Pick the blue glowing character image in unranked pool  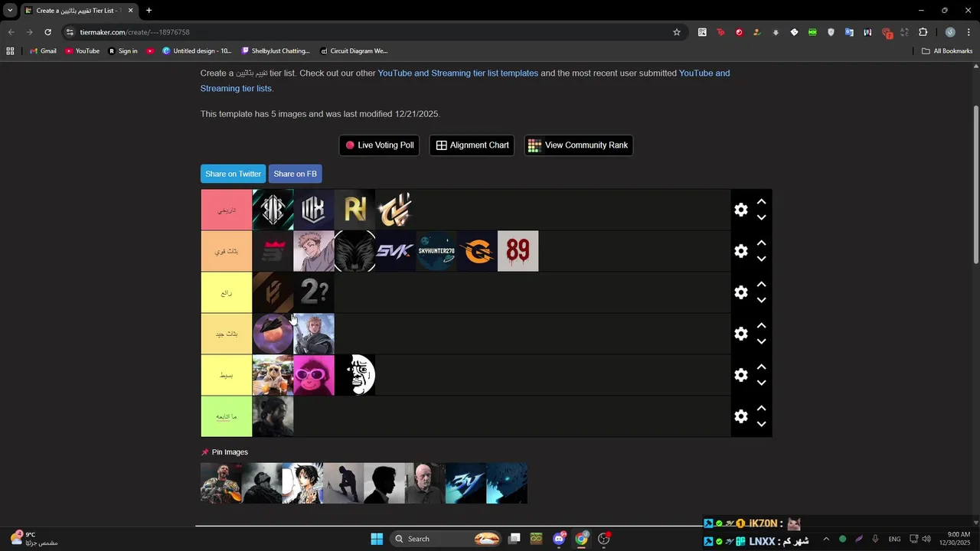tap(507, 483)
